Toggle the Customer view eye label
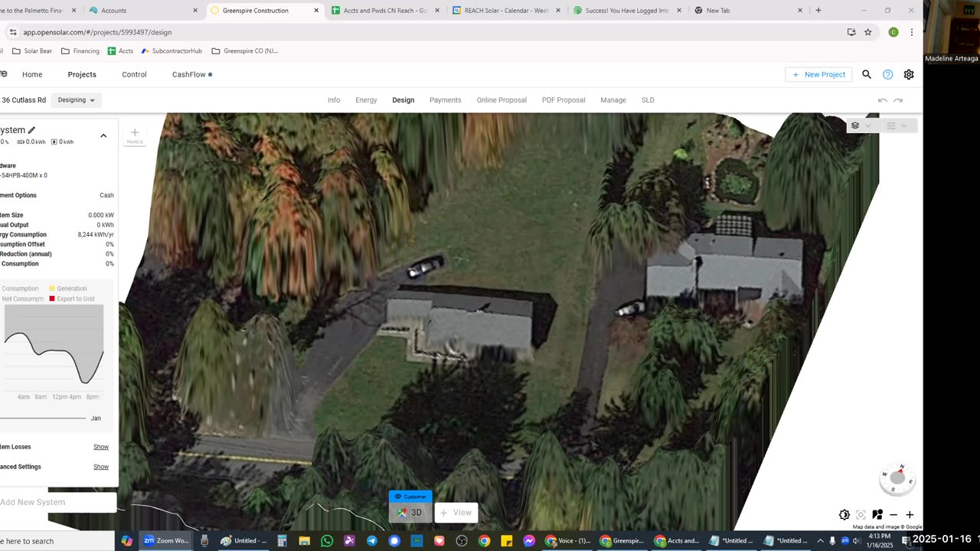980x551 pixels. [410, 497]
